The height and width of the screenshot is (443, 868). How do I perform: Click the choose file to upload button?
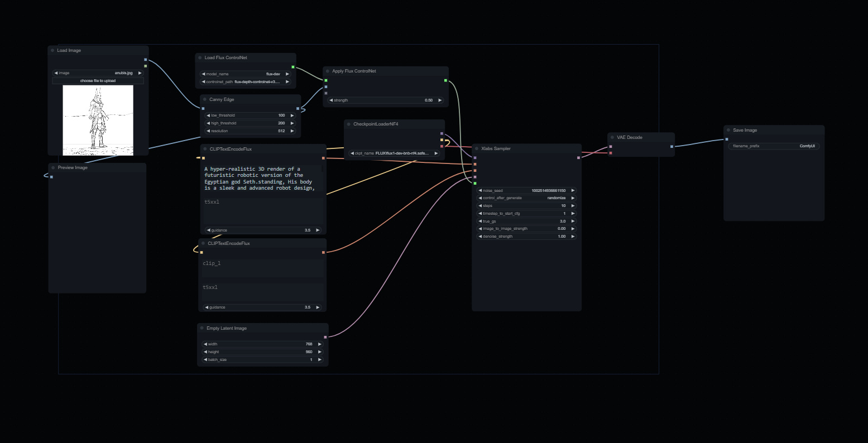coord(98,80)
